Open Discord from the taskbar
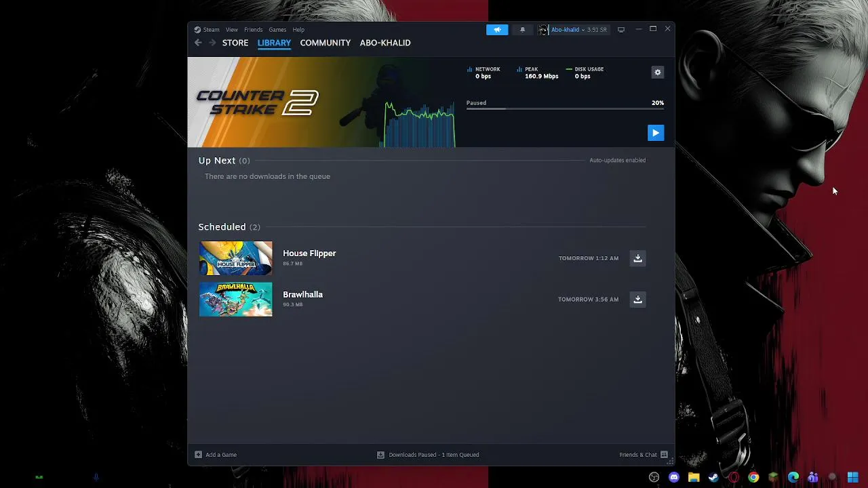The height and width of the screenshot is (488, 868). [674, 477]
